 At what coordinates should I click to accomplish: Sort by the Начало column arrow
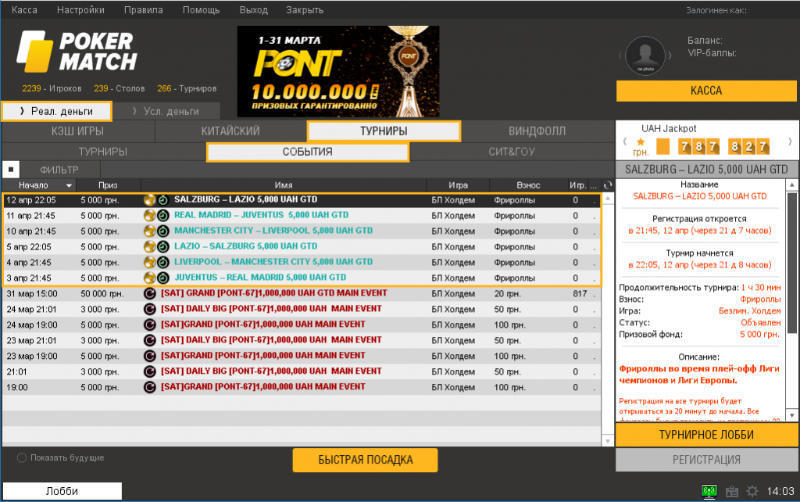68,185
